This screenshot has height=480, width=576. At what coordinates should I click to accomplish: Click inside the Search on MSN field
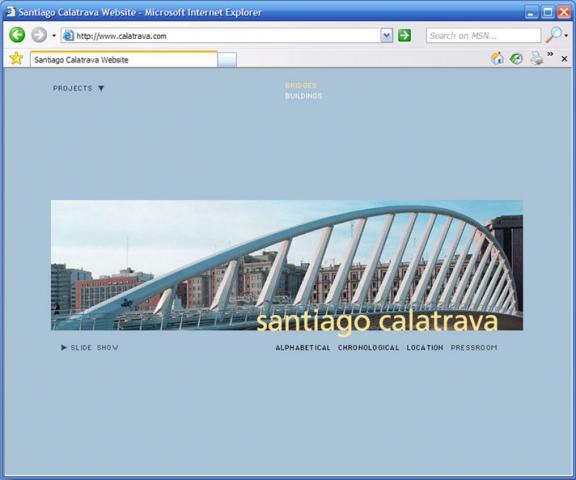pos(483,36)
